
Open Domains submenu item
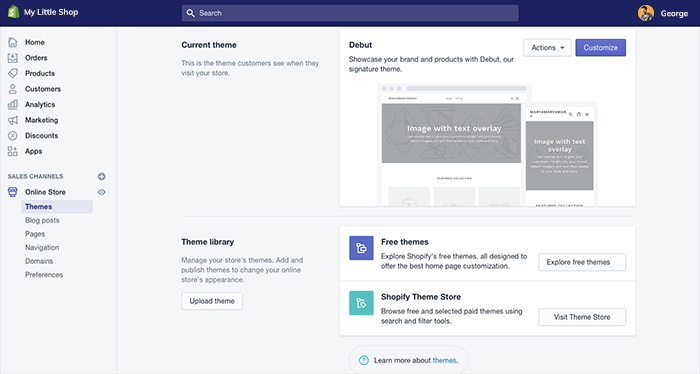pos(39,261)
